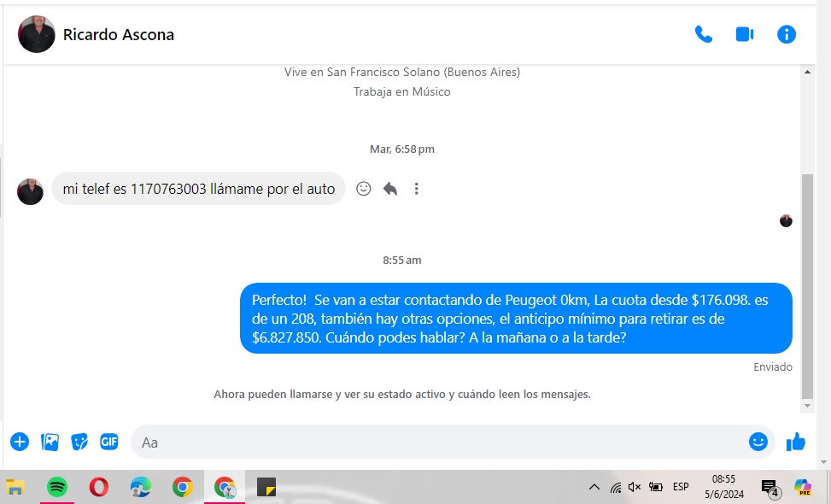The height and width of the screenshot is (504, 831).
Task: Open more options for the telef message
Action: [x=417, y=189]
